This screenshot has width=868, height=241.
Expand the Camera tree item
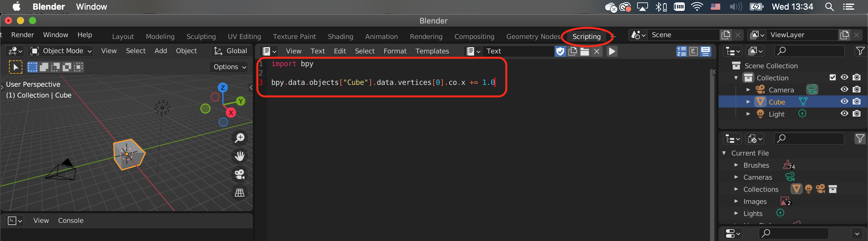[748, 90]
